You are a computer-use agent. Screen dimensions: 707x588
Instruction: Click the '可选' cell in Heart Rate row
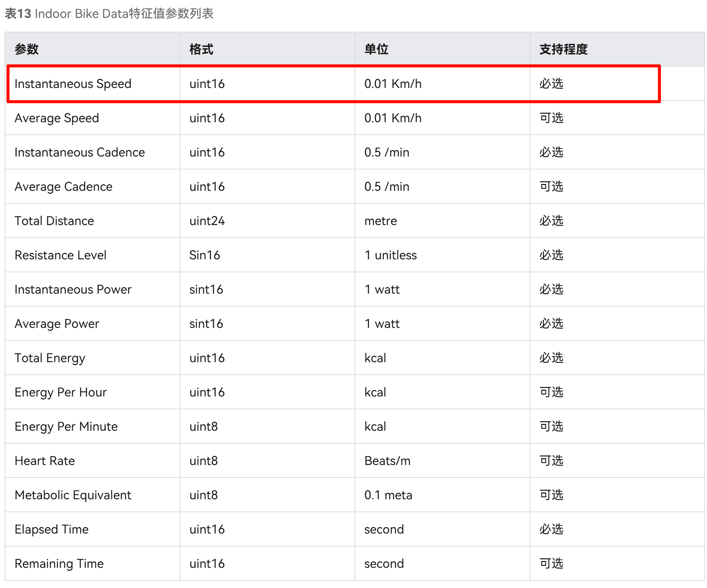tap(551, 461)
